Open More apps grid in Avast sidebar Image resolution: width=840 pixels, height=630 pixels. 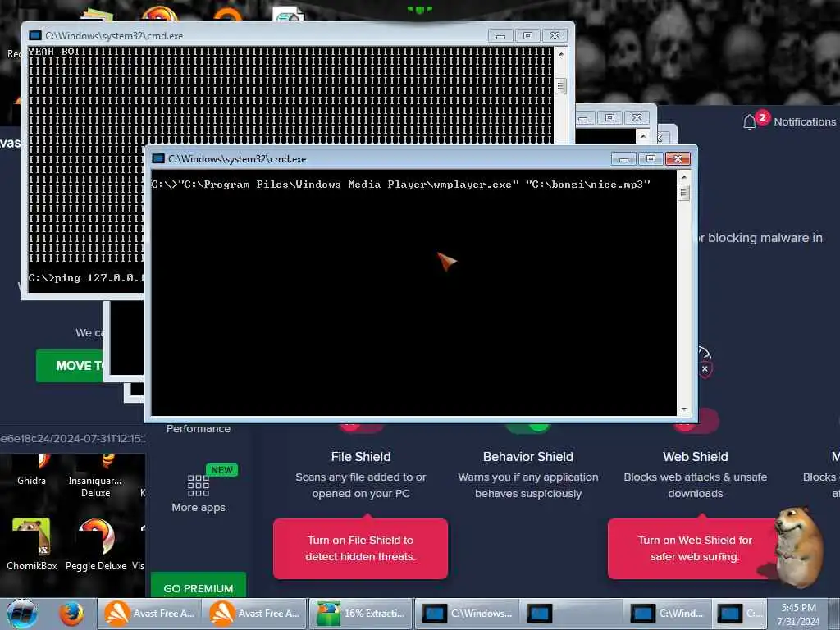[199, 494]
